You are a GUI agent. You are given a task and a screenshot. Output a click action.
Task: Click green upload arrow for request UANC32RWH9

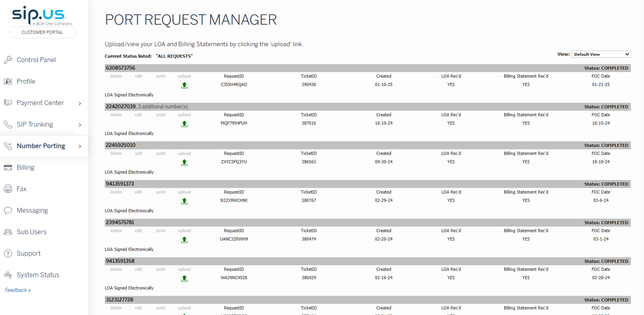[184, 240]
